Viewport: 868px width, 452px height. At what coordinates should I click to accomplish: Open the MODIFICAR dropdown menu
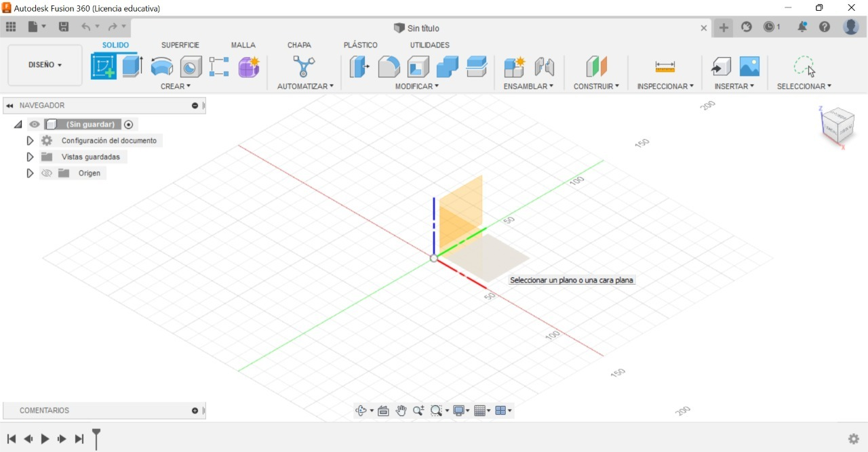point(417,86)
